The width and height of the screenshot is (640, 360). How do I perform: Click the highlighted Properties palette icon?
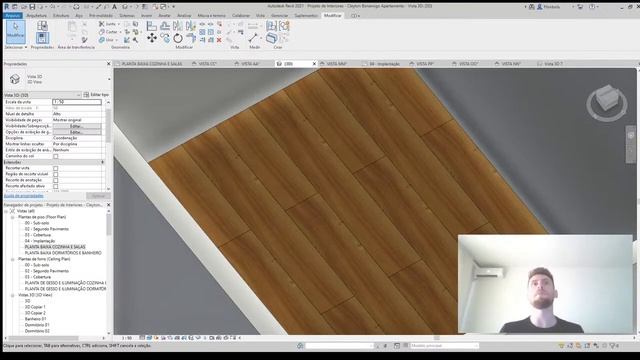42,38
